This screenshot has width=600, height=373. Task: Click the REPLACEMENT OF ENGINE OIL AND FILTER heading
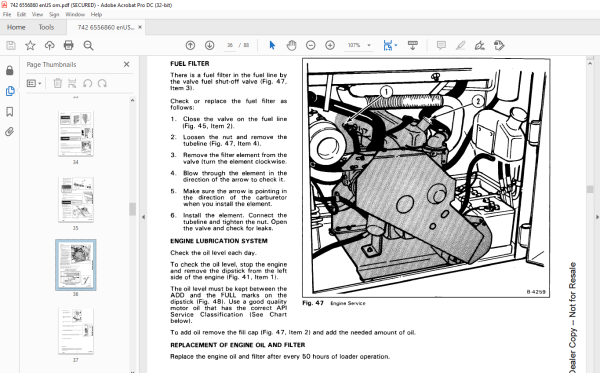click(x=238, y=345)
